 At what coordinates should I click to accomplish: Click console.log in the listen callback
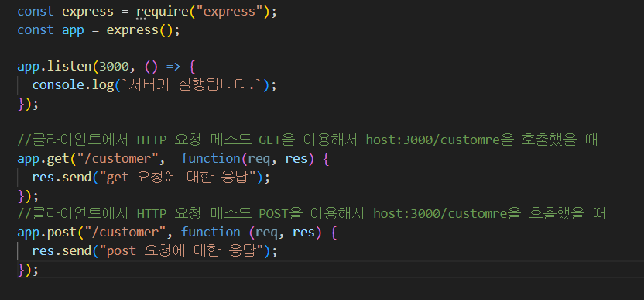(x=73, y=85)
